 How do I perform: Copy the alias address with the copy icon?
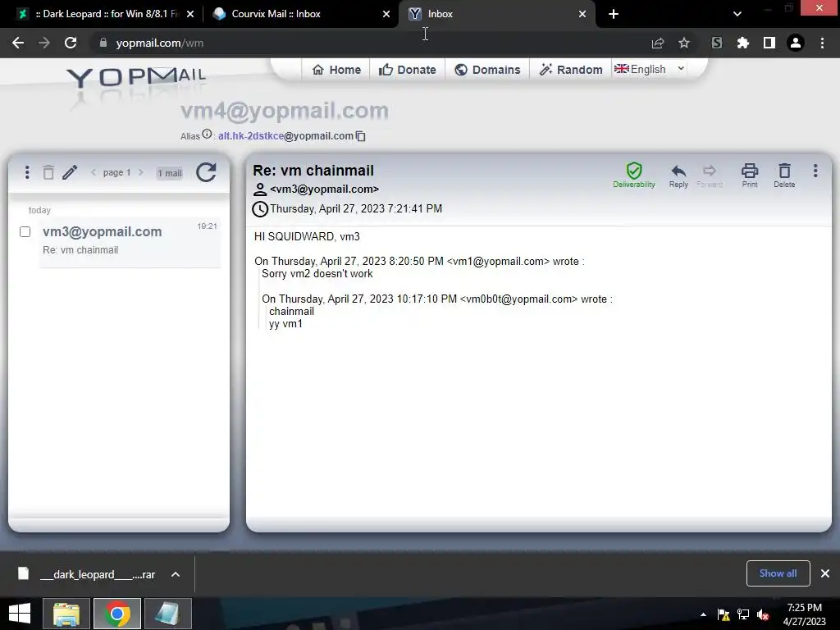coord(361,136)
